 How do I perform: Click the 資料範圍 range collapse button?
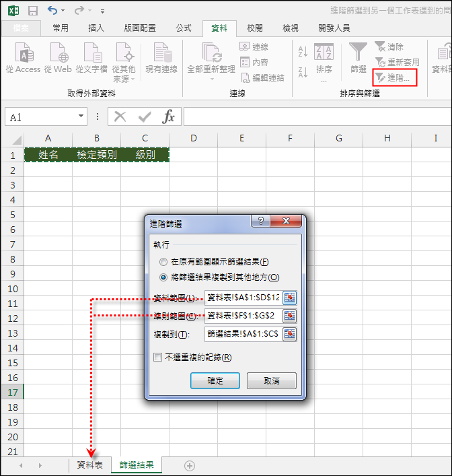289,298
